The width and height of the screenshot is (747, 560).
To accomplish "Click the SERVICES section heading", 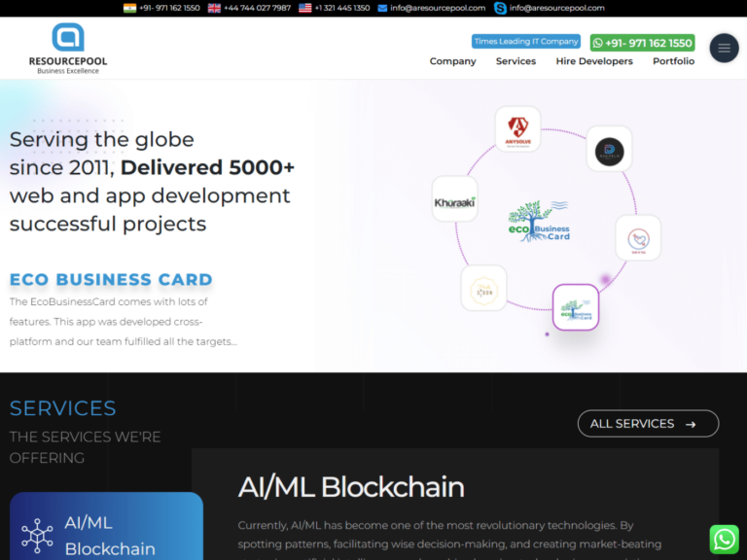I will point(62,408).
